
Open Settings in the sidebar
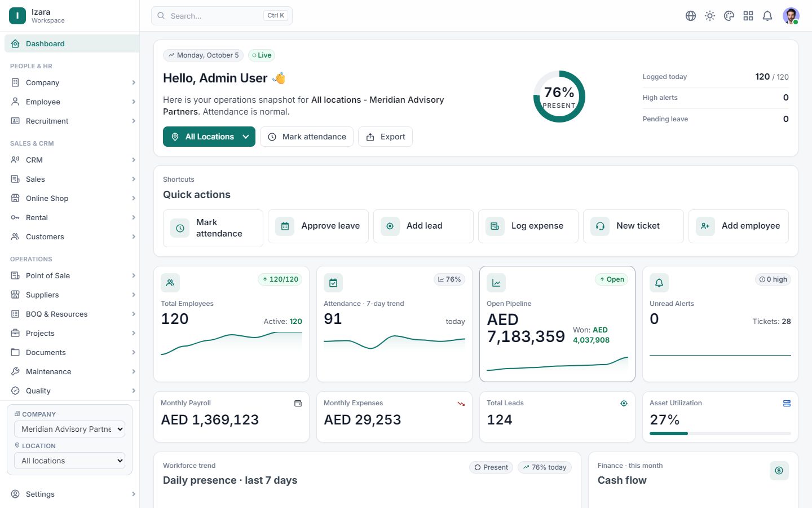click(72, 494)
